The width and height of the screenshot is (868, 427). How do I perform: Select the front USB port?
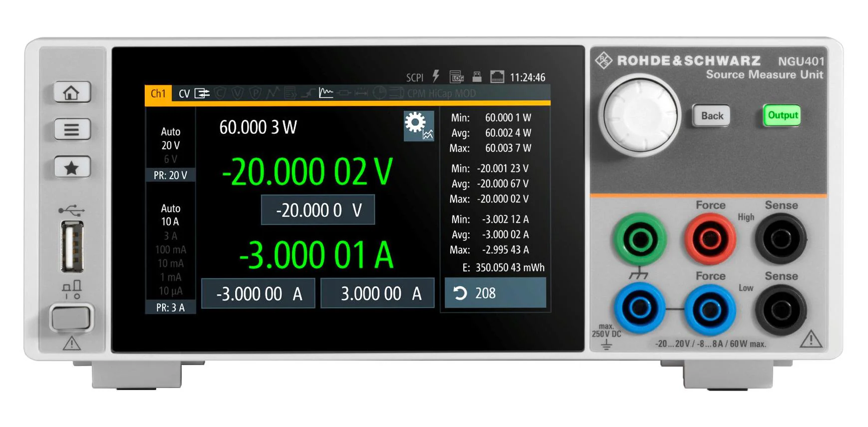point(73,247)
